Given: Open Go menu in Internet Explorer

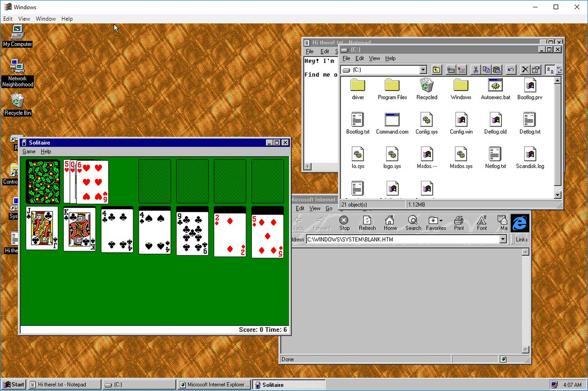Looking at the screenshot, I should (x=329, y=208).
